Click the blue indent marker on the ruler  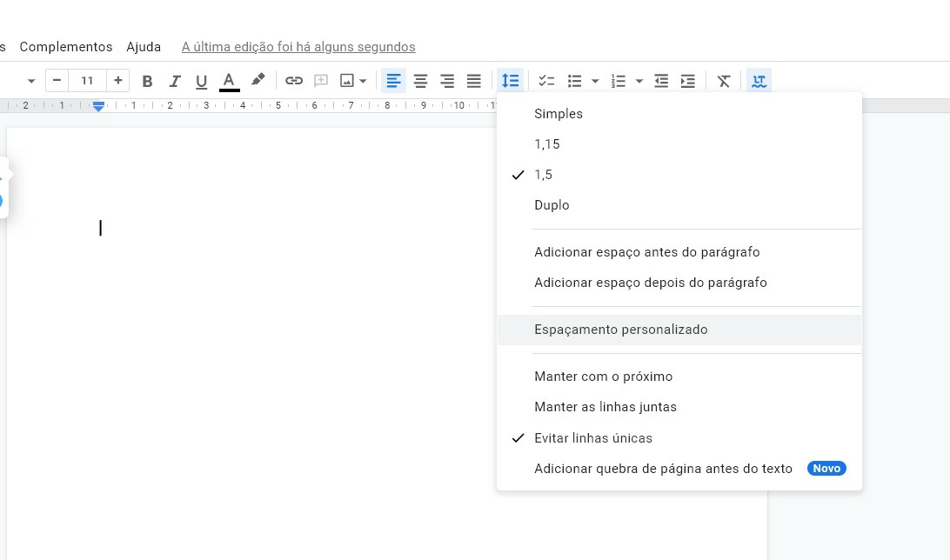tap(98, 106)
